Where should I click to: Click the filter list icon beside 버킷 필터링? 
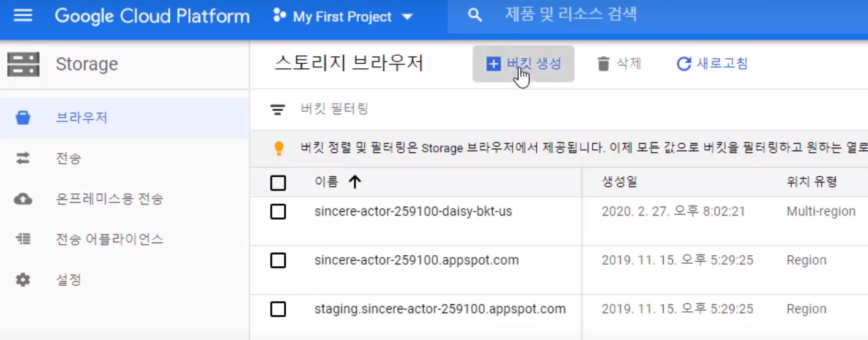click(278, 110)
